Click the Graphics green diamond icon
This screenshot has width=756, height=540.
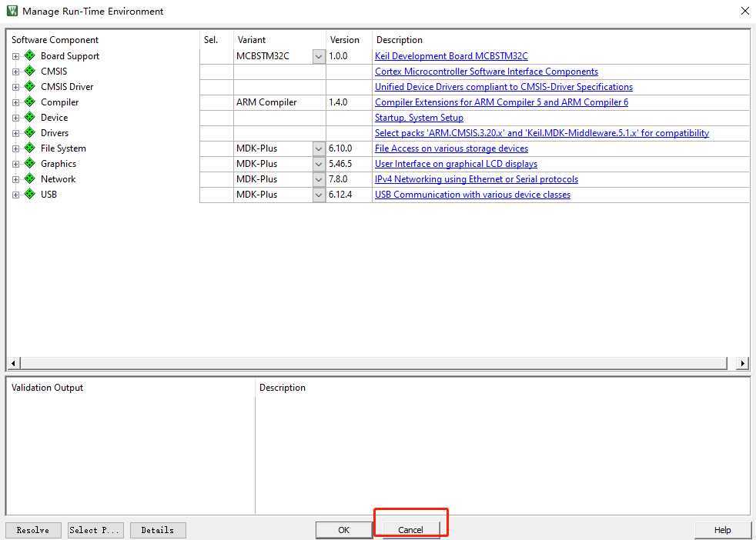pyautogui.click(x=30, y=163)
